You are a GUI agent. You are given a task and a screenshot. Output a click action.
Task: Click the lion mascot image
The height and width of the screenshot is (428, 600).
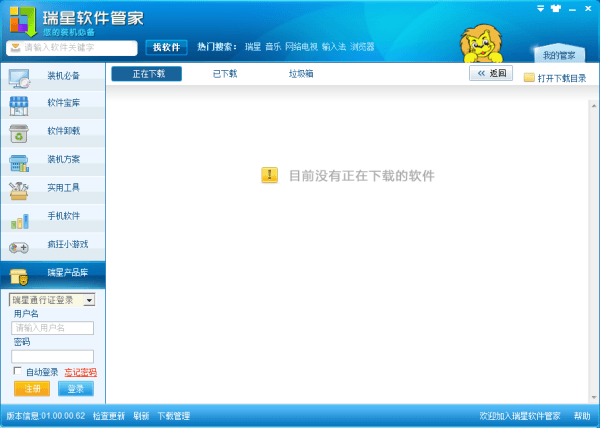click(481, 43)
